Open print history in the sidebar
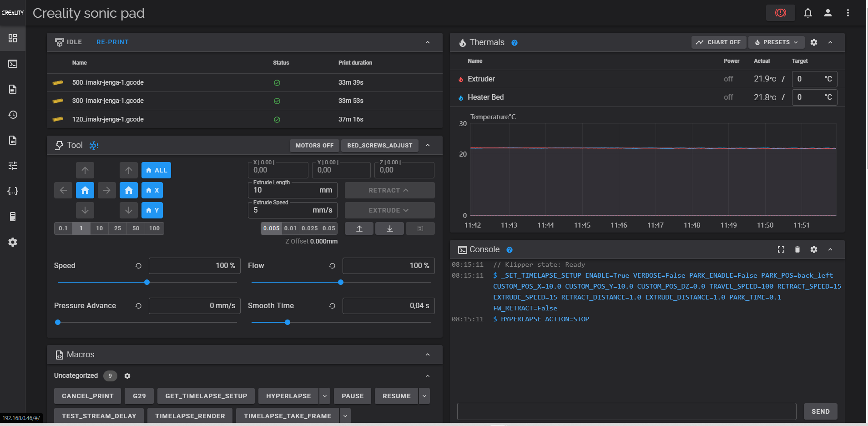This screenshot has height=426, width=868. (x=13, y=115)
